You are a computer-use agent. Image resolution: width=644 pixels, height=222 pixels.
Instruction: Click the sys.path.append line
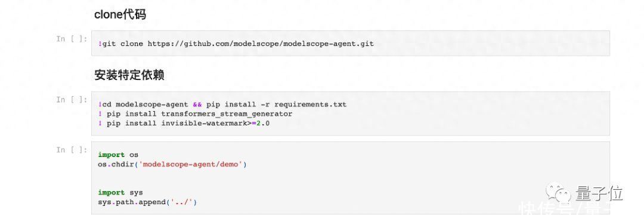(147, 202)
